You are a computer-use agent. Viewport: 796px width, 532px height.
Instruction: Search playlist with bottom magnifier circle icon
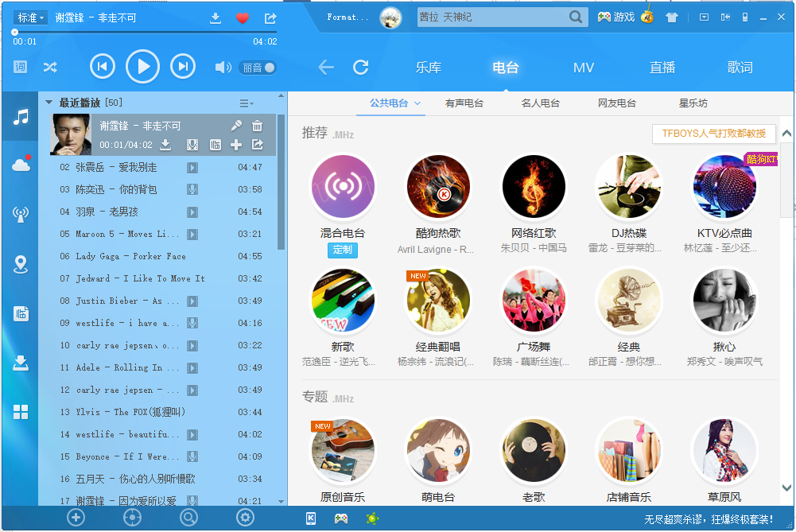pyautogui.click(x=188, y=517)
